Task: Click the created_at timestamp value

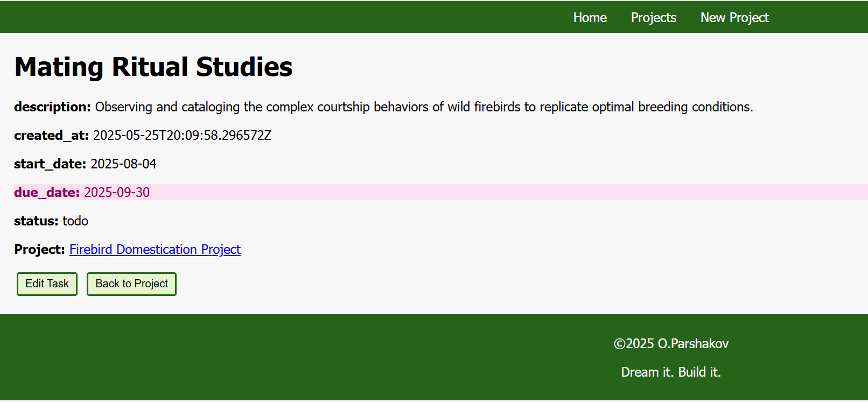Action: click(x=182, y=136)
